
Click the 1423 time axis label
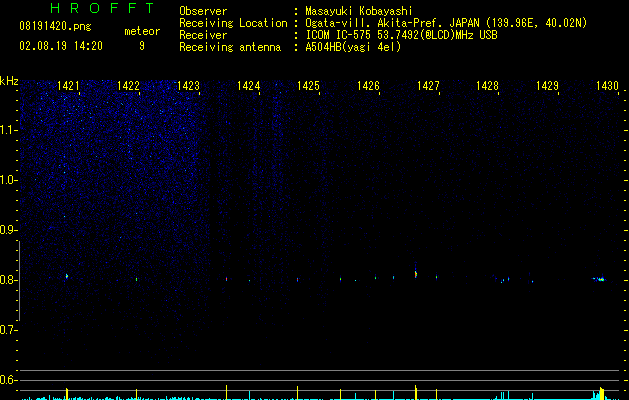coord(188,85)
